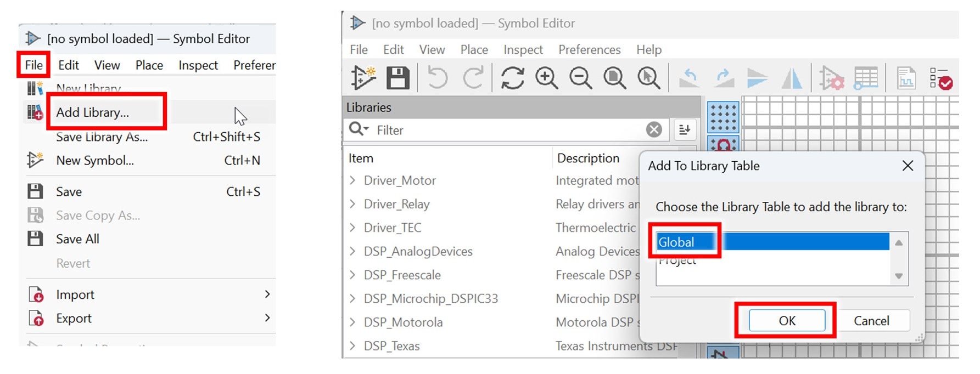Expand the DSP_AnalogDevices library
Screen dimensions: 980x374
(x=352, y=251)
